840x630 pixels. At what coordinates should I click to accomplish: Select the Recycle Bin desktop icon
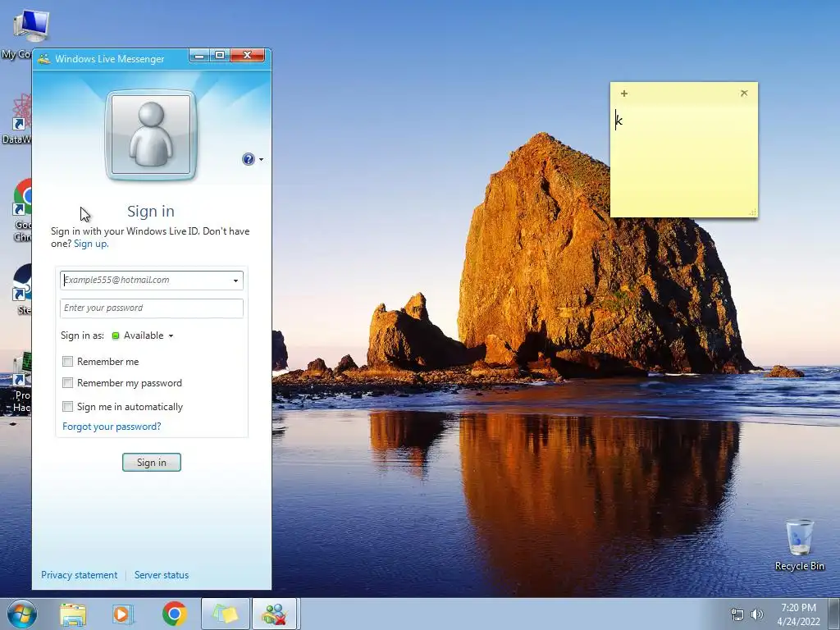tap(799, 545)
